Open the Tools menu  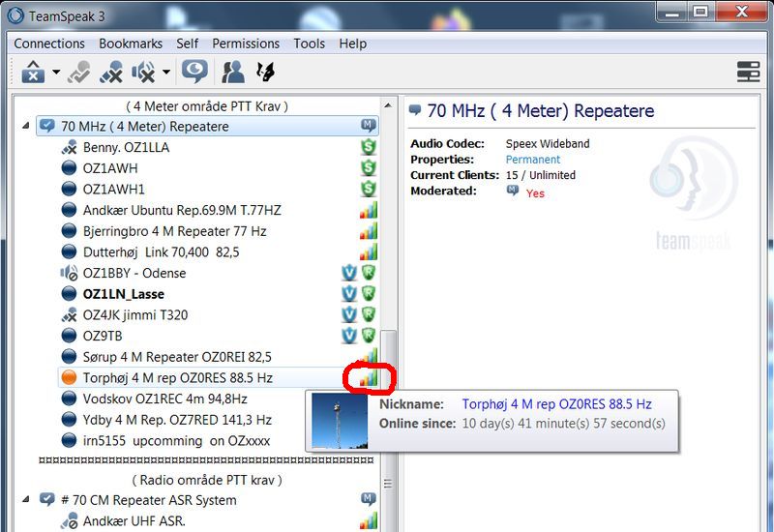click(x=309, y=44)
